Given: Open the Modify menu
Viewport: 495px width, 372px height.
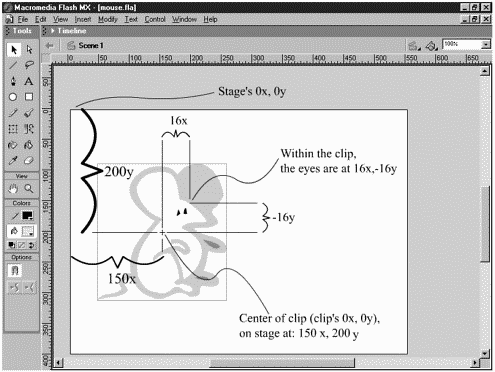Looking at the screenshot, I should (x=107, y=19).
